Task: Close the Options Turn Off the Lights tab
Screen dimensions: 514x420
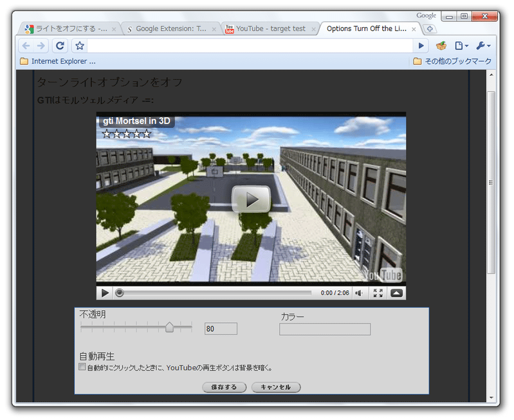Action: (414, 29)
